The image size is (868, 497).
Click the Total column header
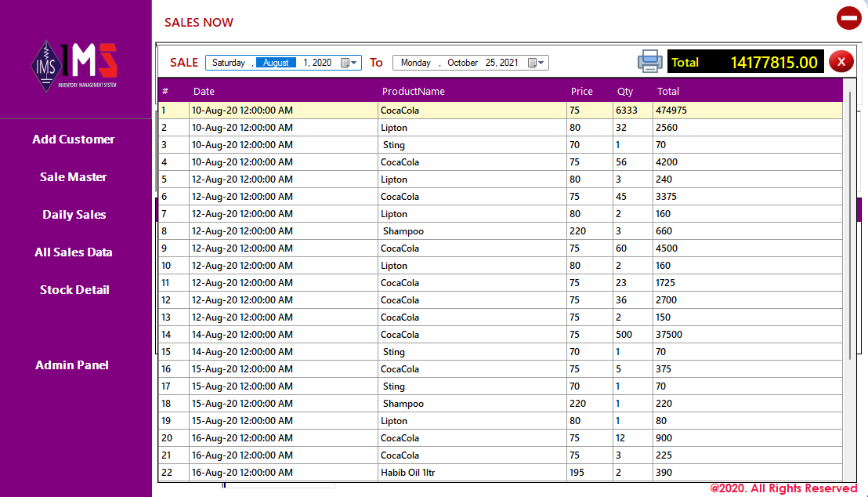(x=668, y=92)
